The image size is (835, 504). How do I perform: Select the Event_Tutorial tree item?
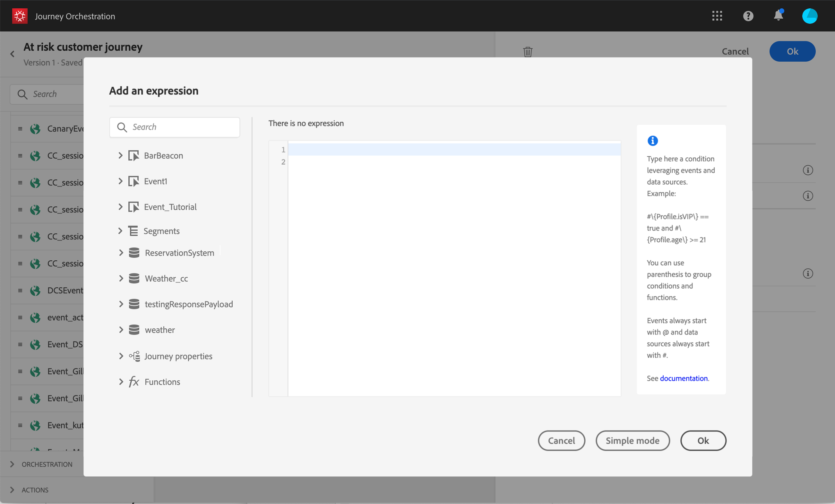170,207
